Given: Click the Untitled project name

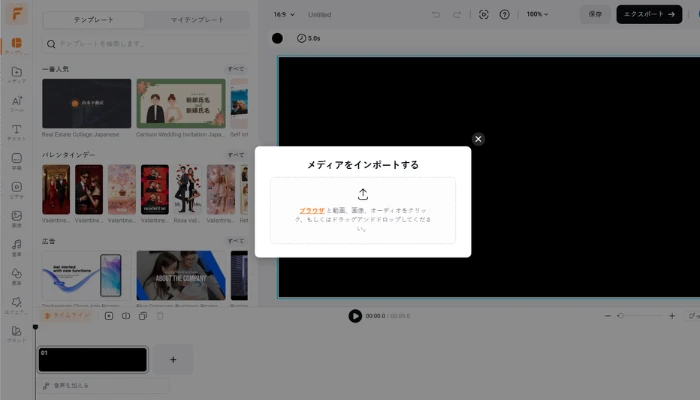Looking at the screenshot, I should pyautogui.click(x=320, y=15).
